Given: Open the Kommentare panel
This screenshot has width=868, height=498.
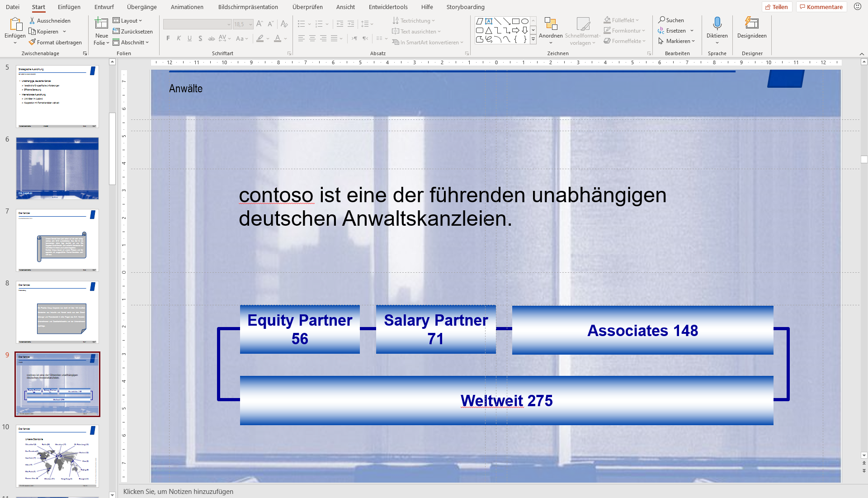Looking at the screenshot, I should (x=821, y=7).
